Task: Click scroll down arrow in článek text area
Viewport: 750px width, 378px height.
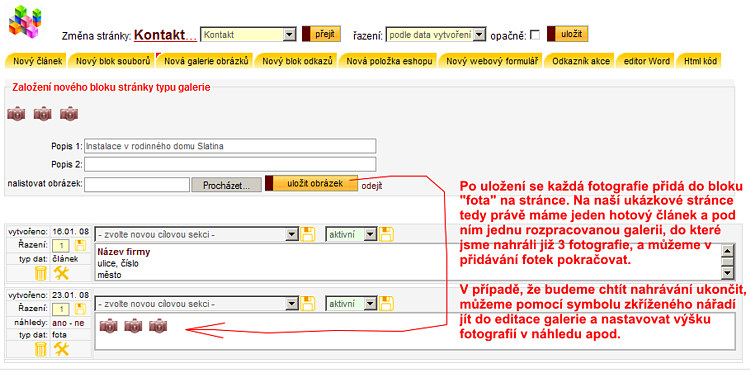Action: coord(727,273)
